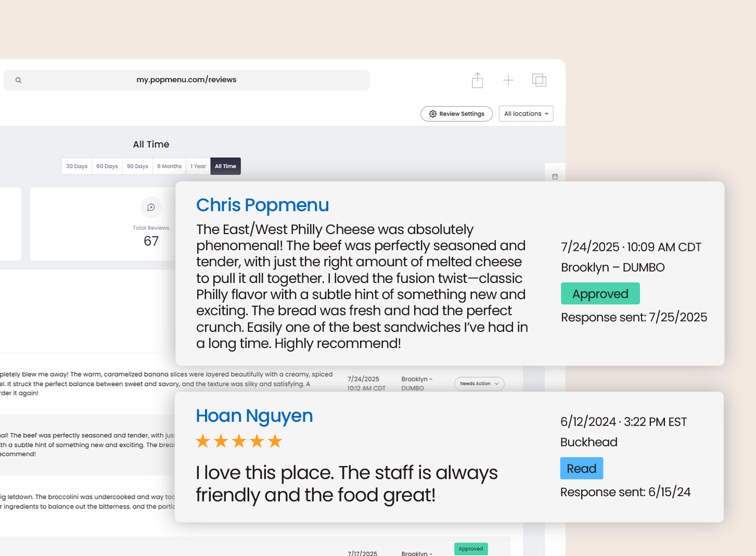Click the share icon in browser toolbar

[x=477, y=80]
